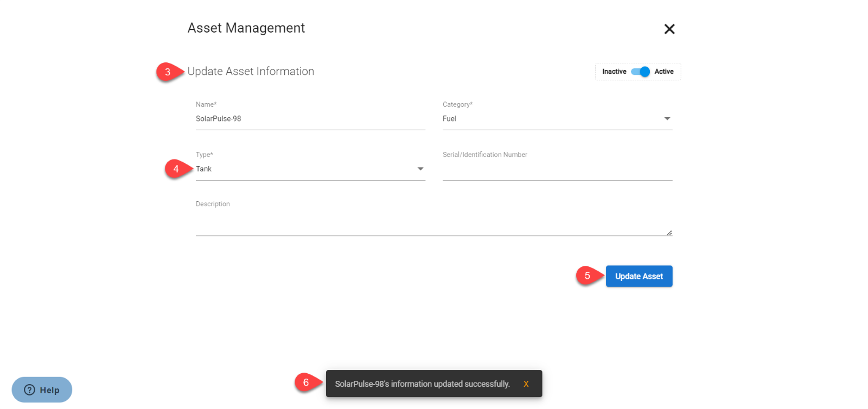Image resolution: width=868 pixels, height=409 pixels.
Task: Click the red step 5 marker
Action: [x=587, y=276]
